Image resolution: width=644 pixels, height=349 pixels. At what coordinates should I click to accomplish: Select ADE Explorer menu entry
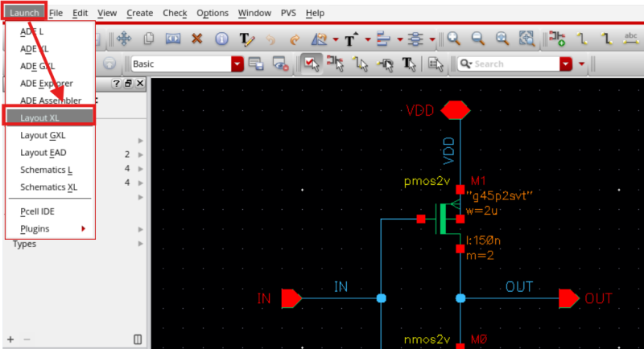point(50,84)
